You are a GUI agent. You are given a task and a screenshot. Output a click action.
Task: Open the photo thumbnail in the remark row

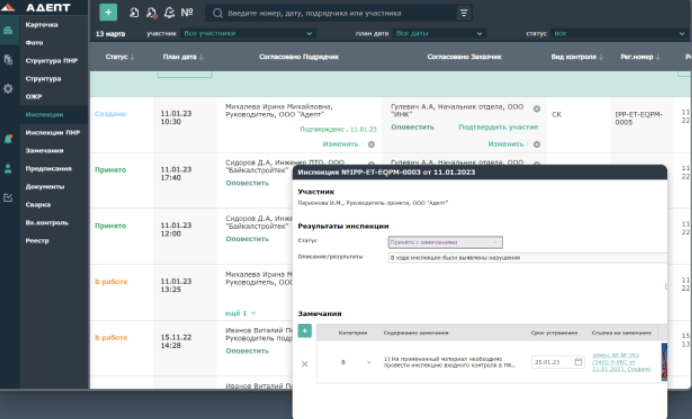coord(664,362)
